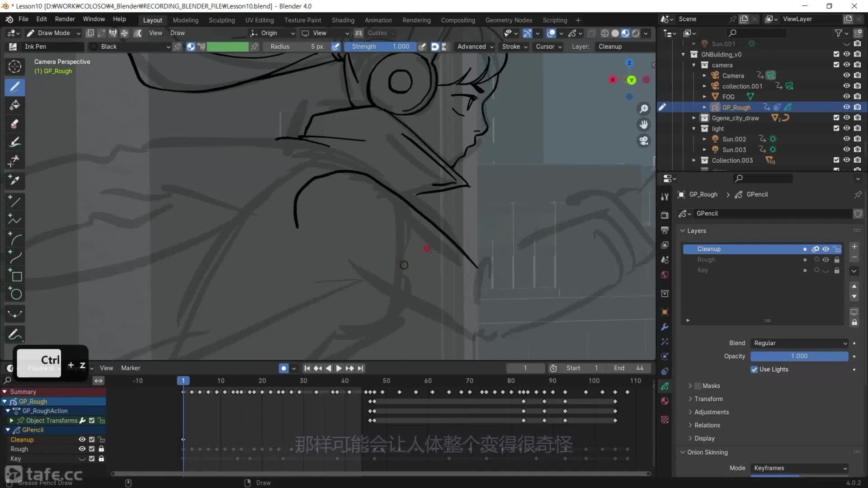
Task: Toggle visibility of the Rough grease pencil layer
Action: [x=826, y=259]
